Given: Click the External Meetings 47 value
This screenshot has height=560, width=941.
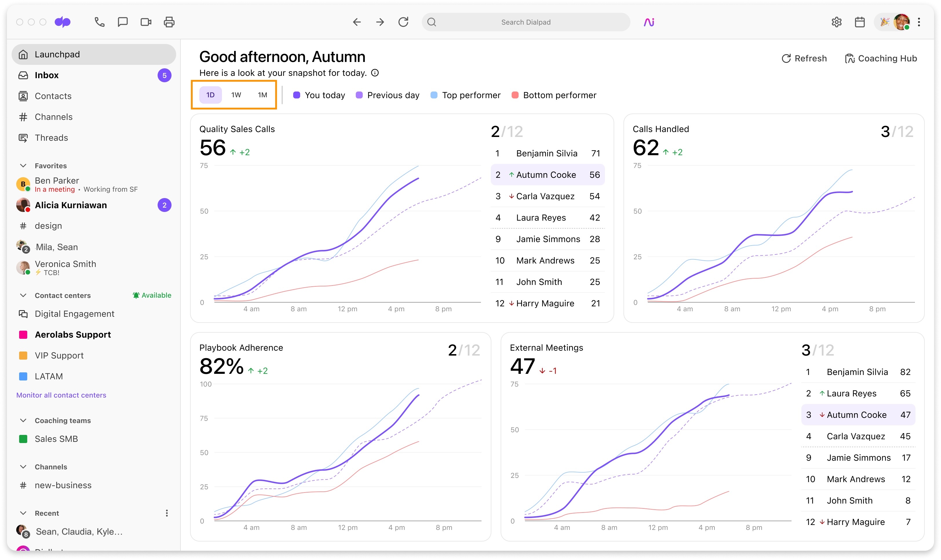Looking at the screenshot, I should (522, 366).
